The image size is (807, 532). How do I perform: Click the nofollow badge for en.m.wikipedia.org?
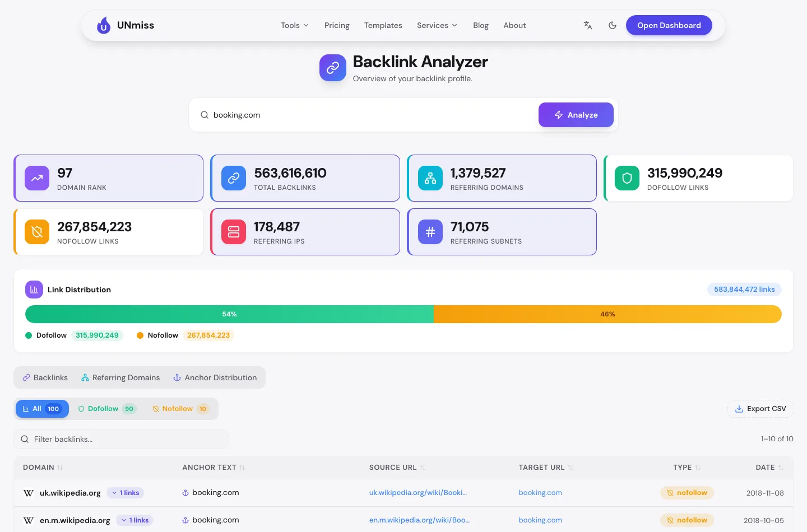coord(687,520)
